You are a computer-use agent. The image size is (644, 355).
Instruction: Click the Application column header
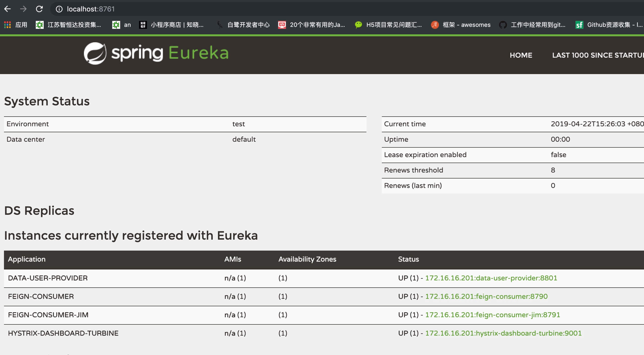point(27,259)
